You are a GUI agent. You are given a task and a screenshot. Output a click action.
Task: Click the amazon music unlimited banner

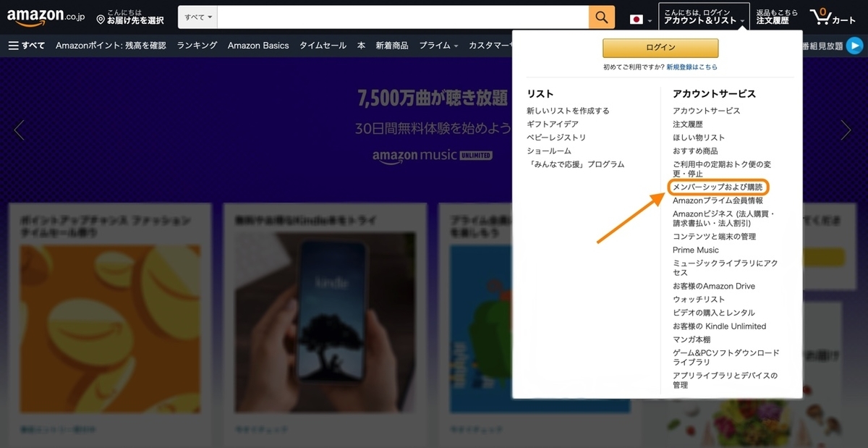(433, 155)
